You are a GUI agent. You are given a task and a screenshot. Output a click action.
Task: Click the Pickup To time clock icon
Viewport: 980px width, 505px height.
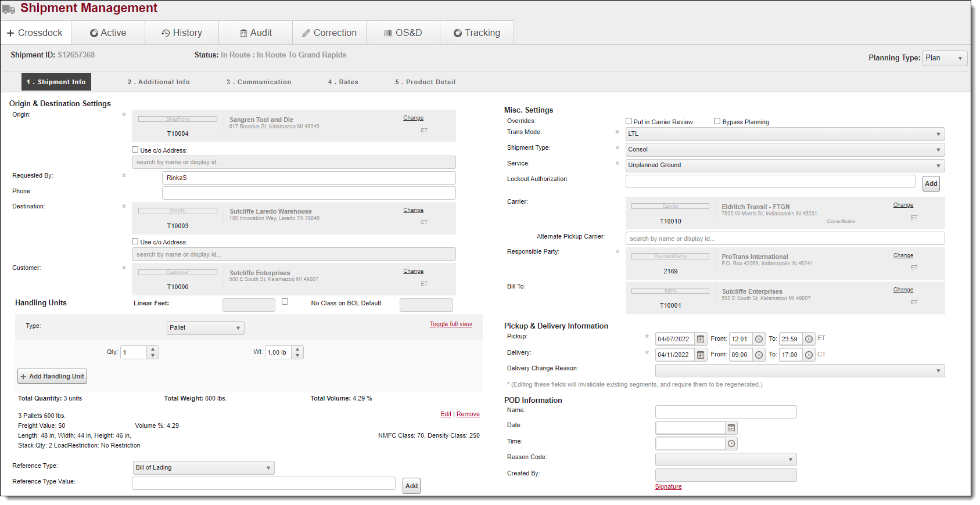pyautogui.click(x=809, y=339)
